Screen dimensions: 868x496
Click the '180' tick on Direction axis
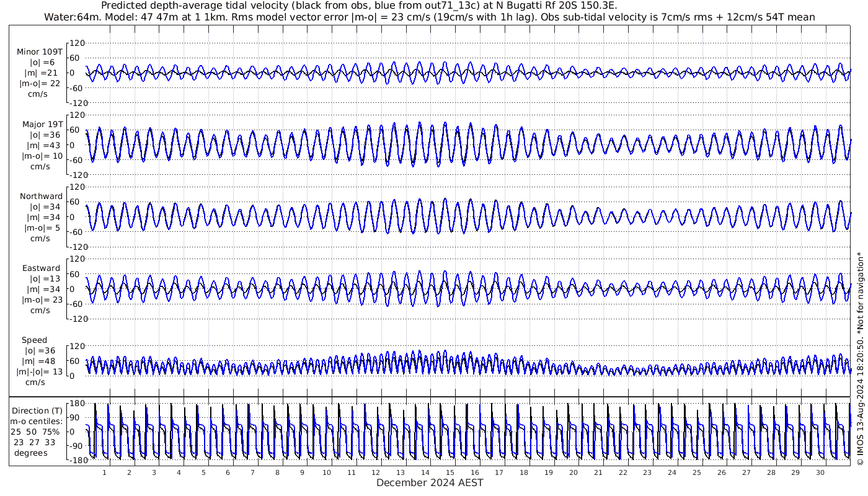76,404
